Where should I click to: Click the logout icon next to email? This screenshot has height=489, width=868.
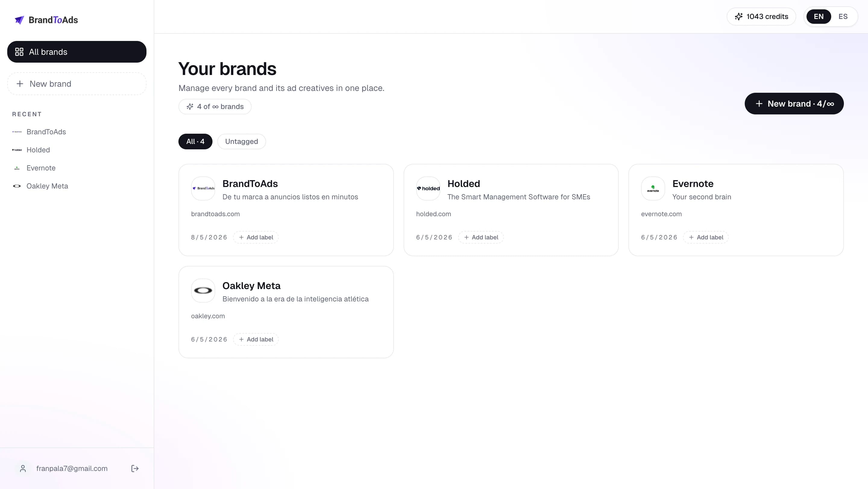135,469
